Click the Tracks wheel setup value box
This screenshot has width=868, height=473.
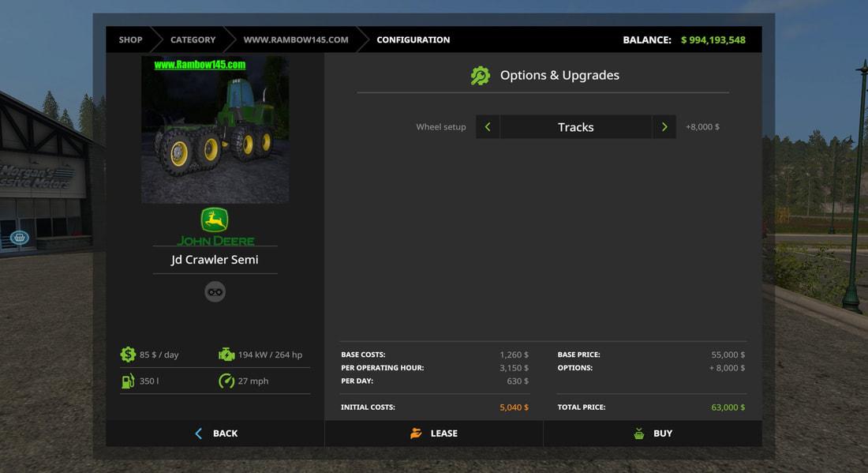pos(576,127)
